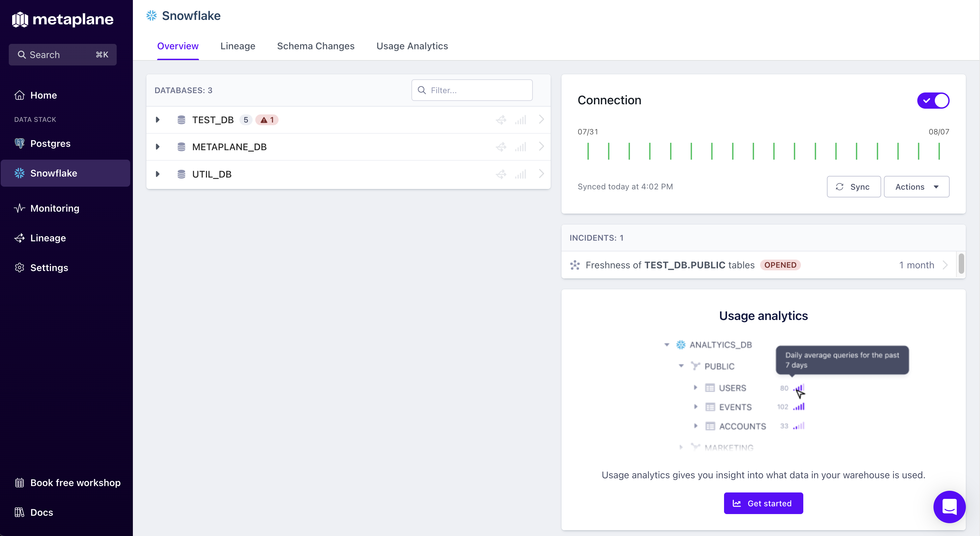The height and width of the screenshot is (536, 980).
Task: Open Settings from the sidebar
Action: pos(49,268)
